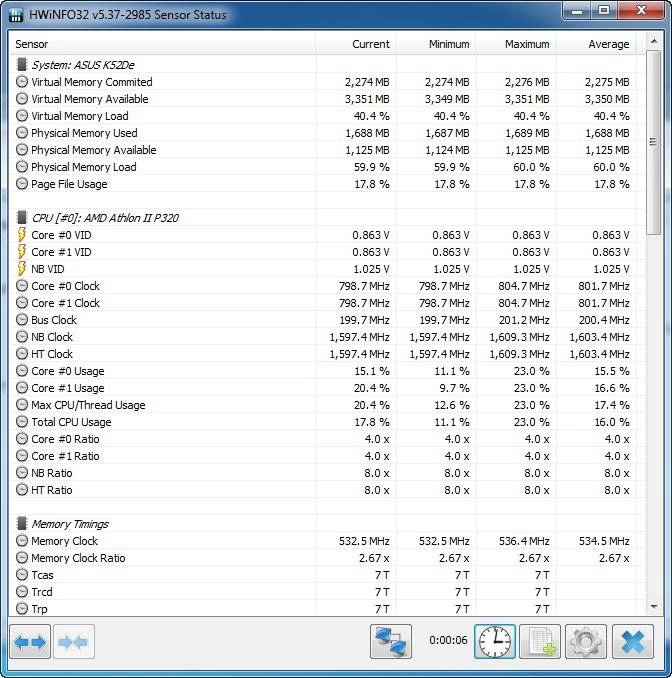This screenshot has height=678, width=672.
Task: Select the Virtual Memory Available row
Action: pos(326,99)
